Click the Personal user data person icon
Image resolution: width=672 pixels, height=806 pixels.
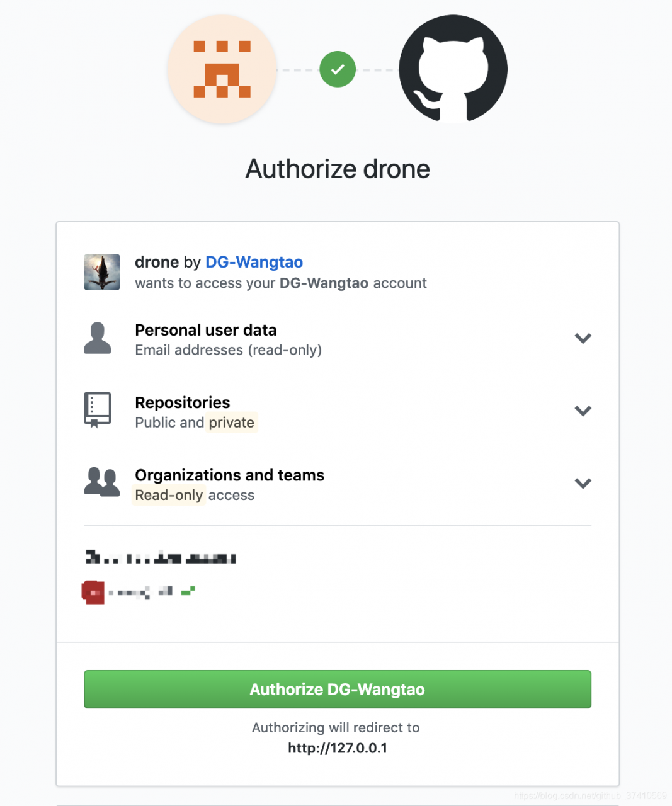click(98, 338)
